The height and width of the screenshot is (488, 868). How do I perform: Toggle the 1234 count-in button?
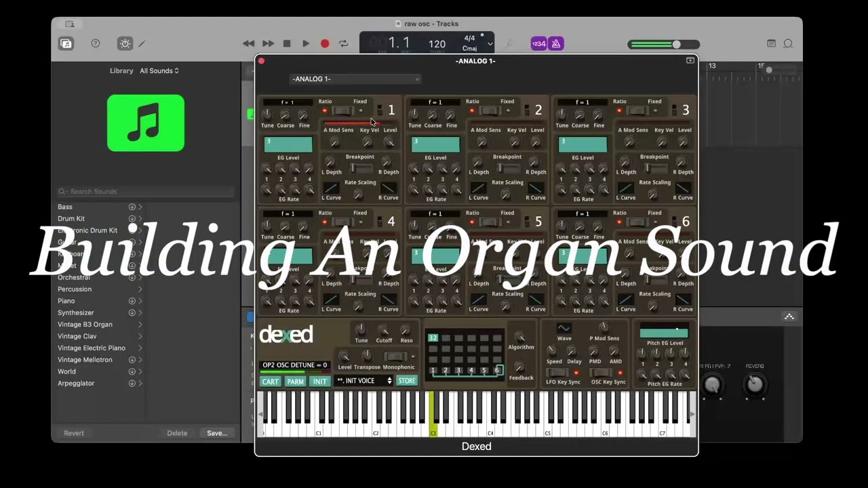pyautogui.click(x=538, y=43)
